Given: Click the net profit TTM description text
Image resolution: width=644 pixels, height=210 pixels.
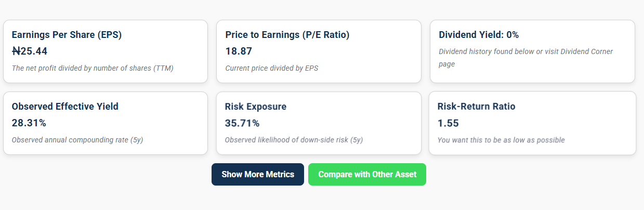Looking at the screenshot, I should [x=93, y=68].
